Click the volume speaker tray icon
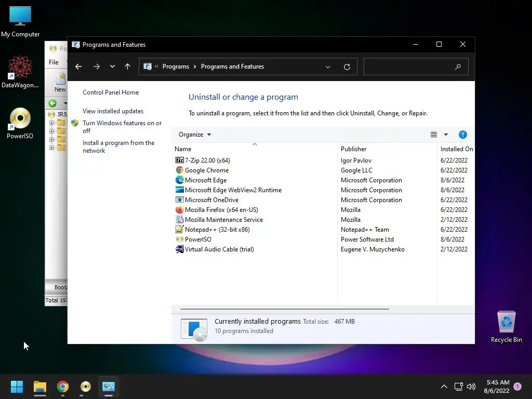532x399 pixels. click(471, 387)
